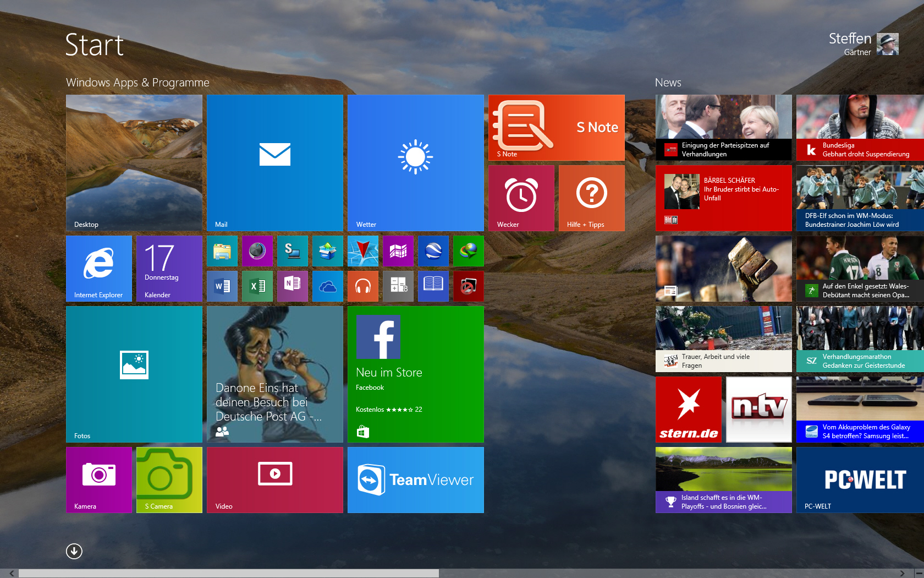This screenshot has width=924, height=578.
Task: Launch Microsoft Word small tile
Action: coord(222,286)
